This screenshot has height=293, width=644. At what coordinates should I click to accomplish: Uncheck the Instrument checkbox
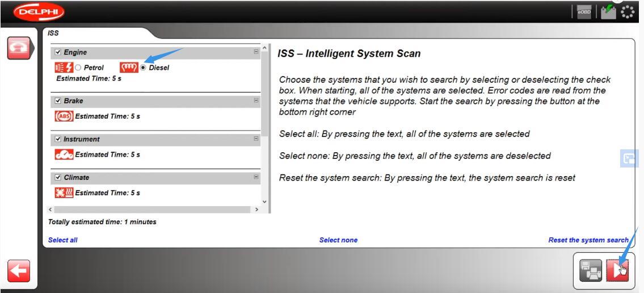click(58, 139)
